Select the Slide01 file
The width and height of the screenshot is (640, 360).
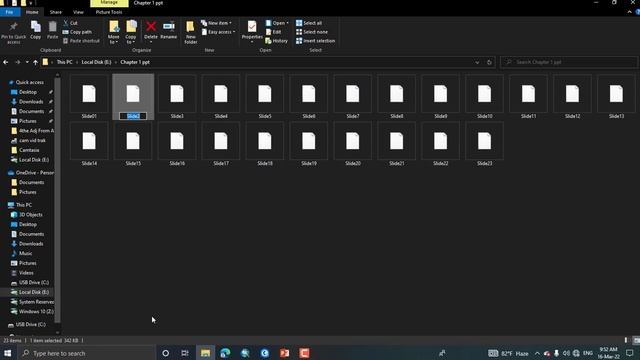[x=89, y=97]
